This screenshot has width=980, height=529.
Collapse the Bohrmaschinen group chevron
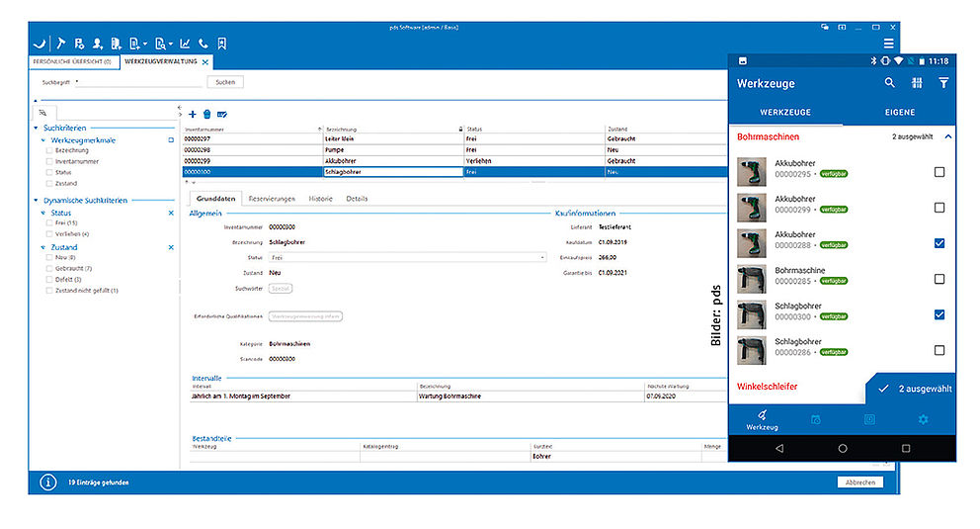click(948, 136)
